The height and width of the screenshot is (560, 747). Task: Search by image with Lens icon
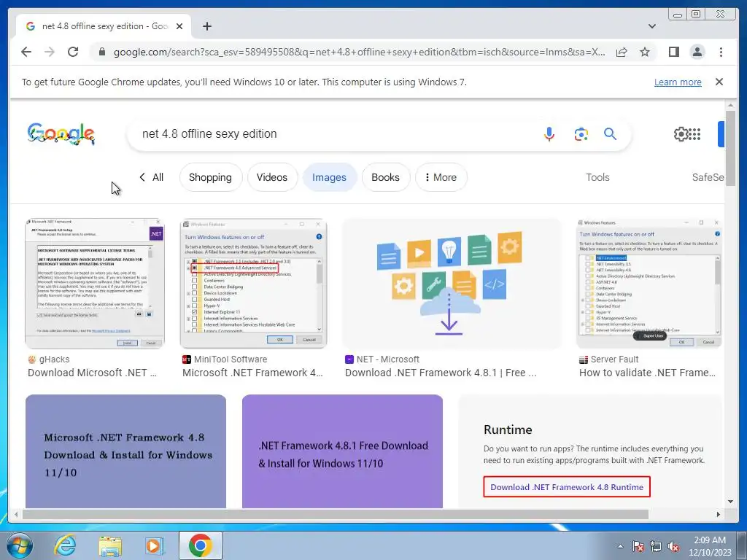[581, 134]
